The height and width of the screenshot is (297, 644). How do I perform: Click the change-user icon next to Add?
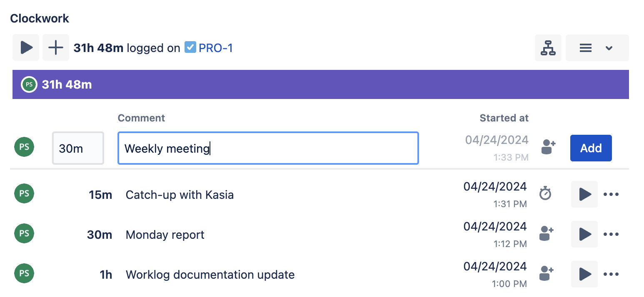click(548, 148)
